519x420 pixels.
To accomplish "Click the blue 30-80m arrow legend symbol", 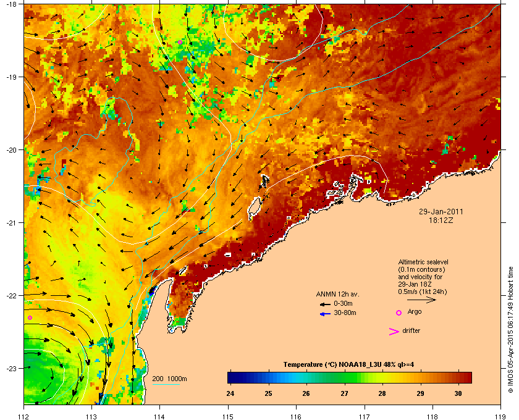I will (325, 314).
